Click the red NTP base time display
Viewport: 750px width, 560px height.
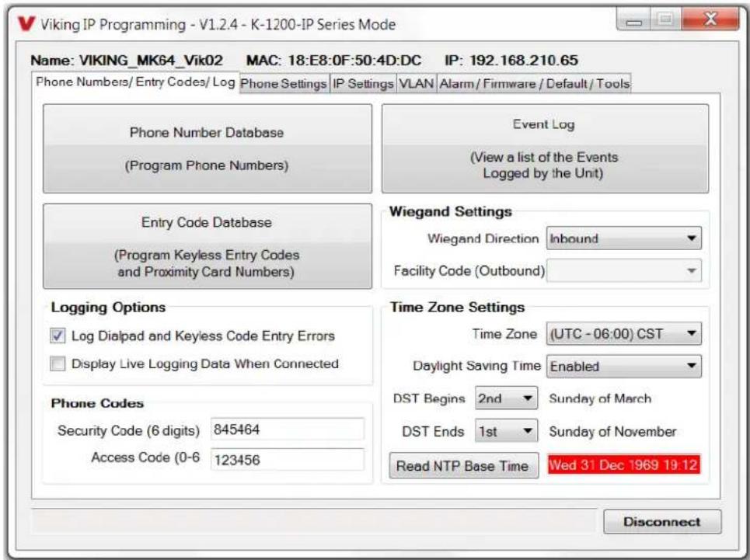(624, 464)
